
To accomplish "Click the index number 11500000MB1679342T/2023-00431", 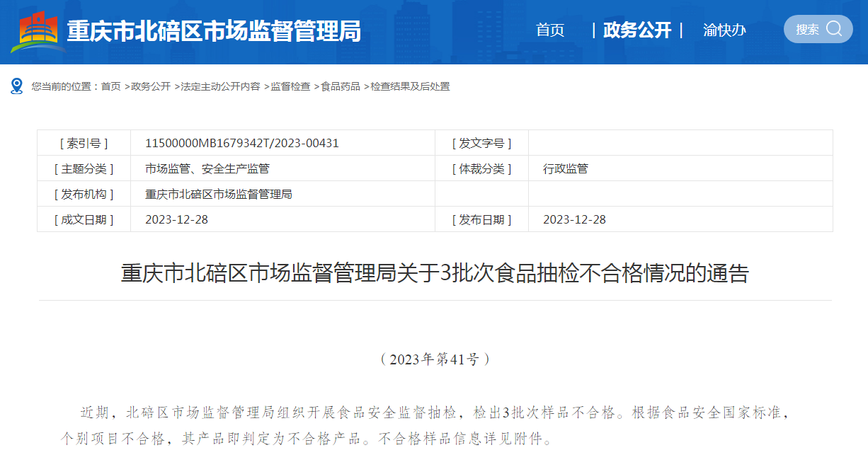I will coord(241,143).
